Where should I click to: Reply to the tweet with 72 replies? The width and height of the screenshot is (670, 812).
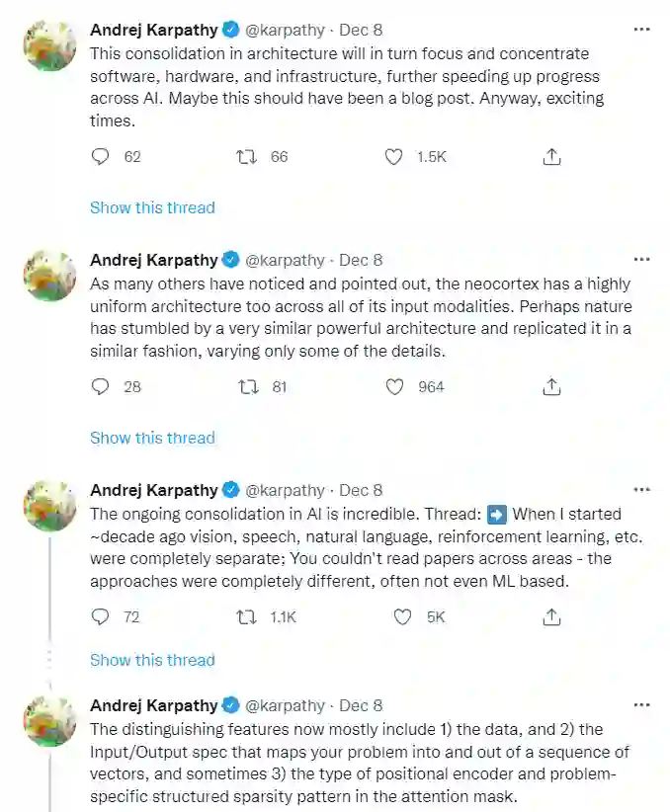click(100, 616)
